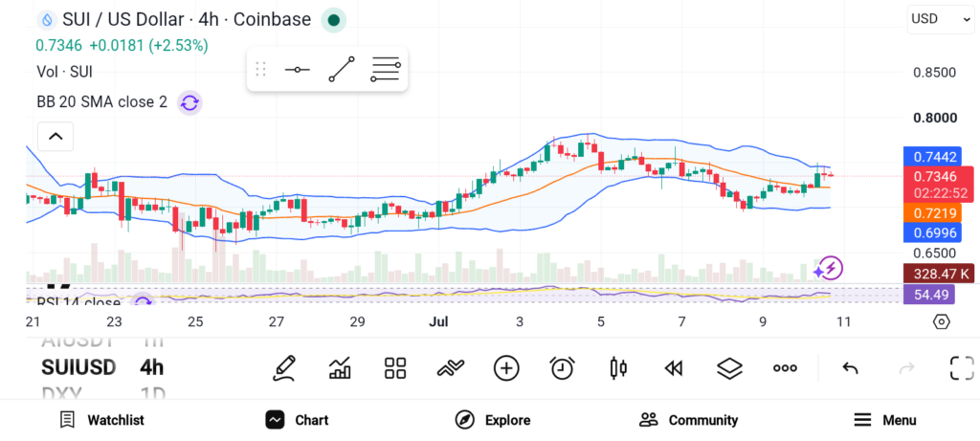Click the purple 54.49 RSI value label
980x441 pixels.
click(x=928, y=295)
